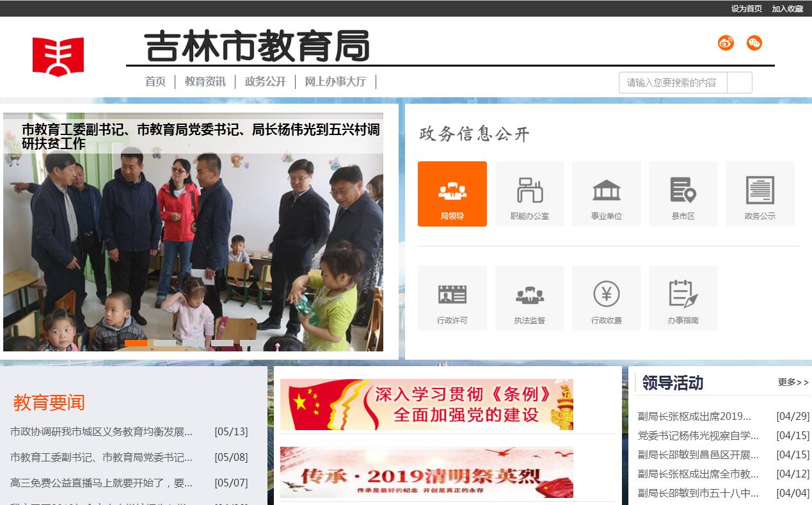Select the 行政收费 yen icon
This screenshot has height=505, width=812.
[x=606, y=298]
